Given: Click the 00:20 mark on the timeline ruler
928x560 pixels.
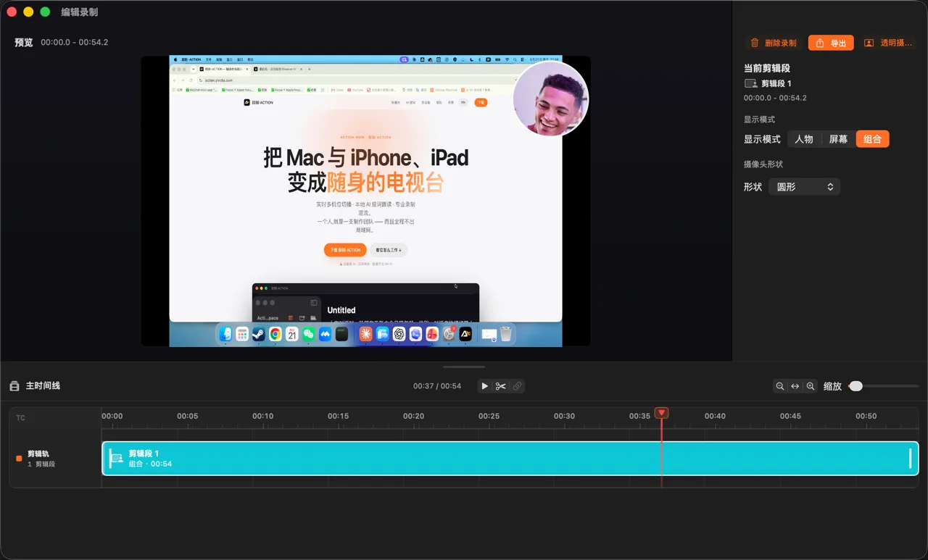Looking at the screenshot, I should click(x=414, y=416).
